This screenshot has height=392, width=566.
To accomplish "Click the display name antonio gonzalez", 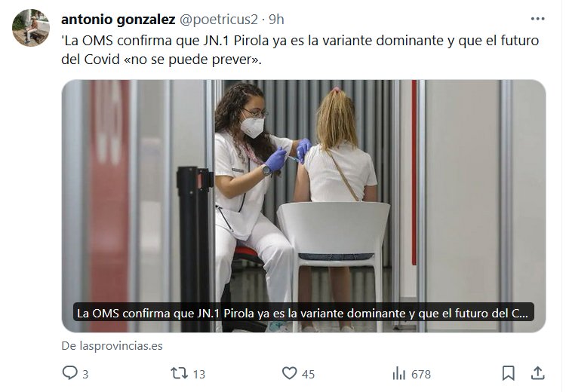I will point(118,20).
